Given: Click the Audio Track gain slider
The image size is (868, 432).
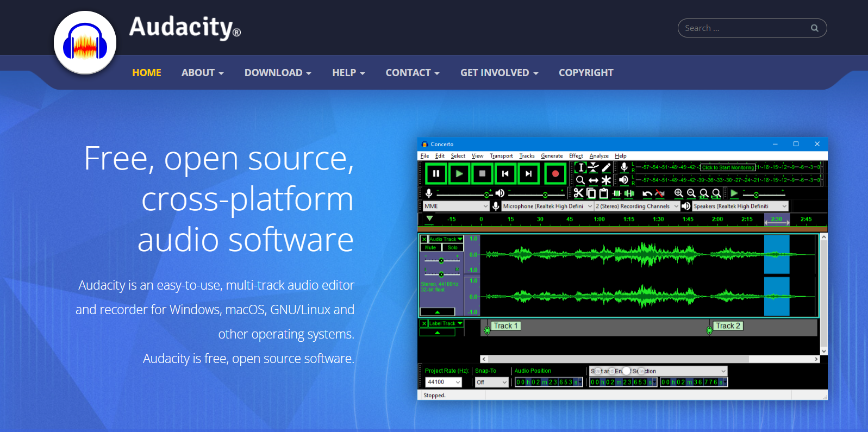Looking at the screenshot, I should pyautogui.click(x=441, y=260).
